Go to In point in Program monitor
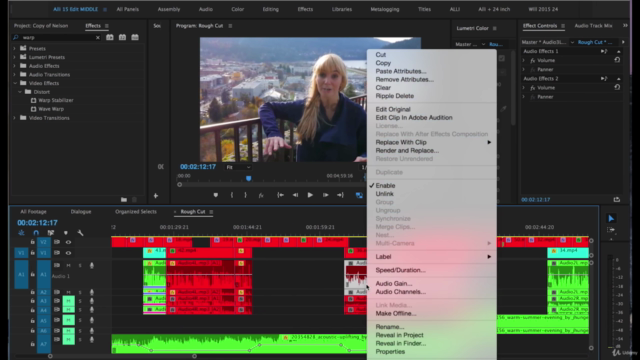The height and width of the screenshot is (360, 640). click(280, 195)
